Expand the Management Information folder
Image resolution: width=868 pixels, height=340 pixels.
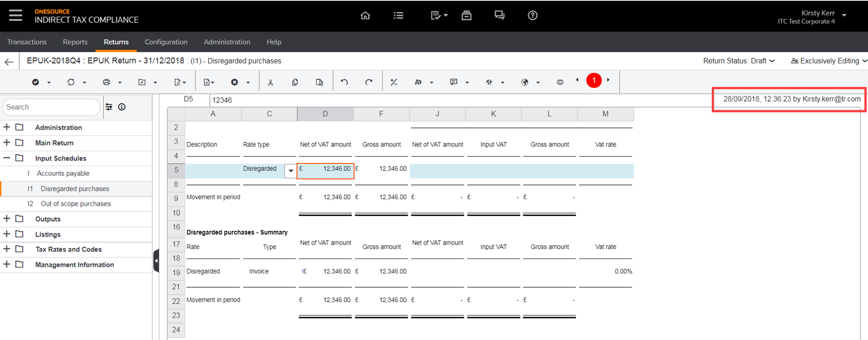(x=7, y=264)
